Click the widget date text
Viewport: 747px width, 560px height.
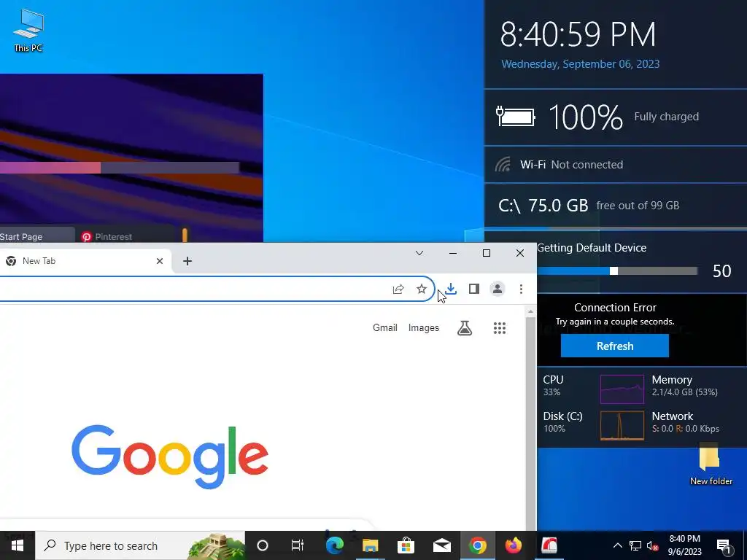580,64
